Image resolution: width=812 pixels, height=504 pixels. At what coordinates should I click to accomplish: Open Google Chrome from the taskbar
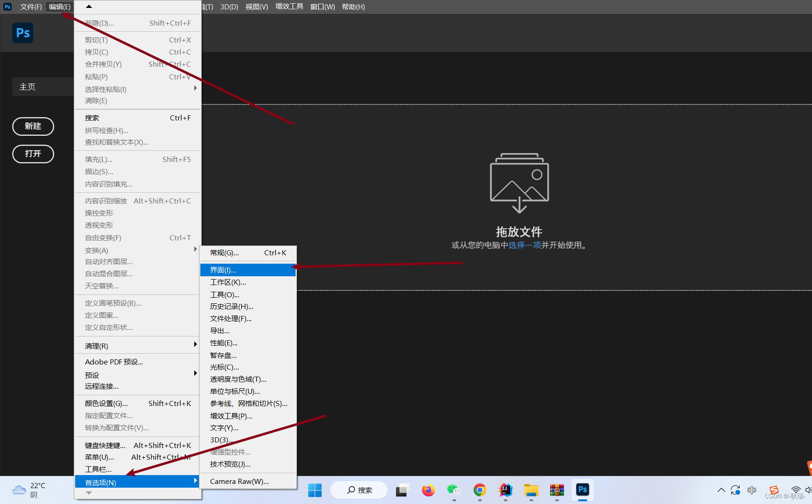[x=480, y=490]
